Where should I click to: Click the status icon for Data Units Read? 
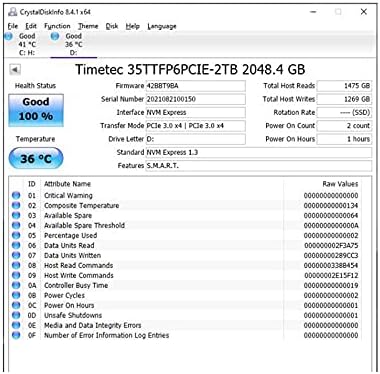click(x=16, y=245)
